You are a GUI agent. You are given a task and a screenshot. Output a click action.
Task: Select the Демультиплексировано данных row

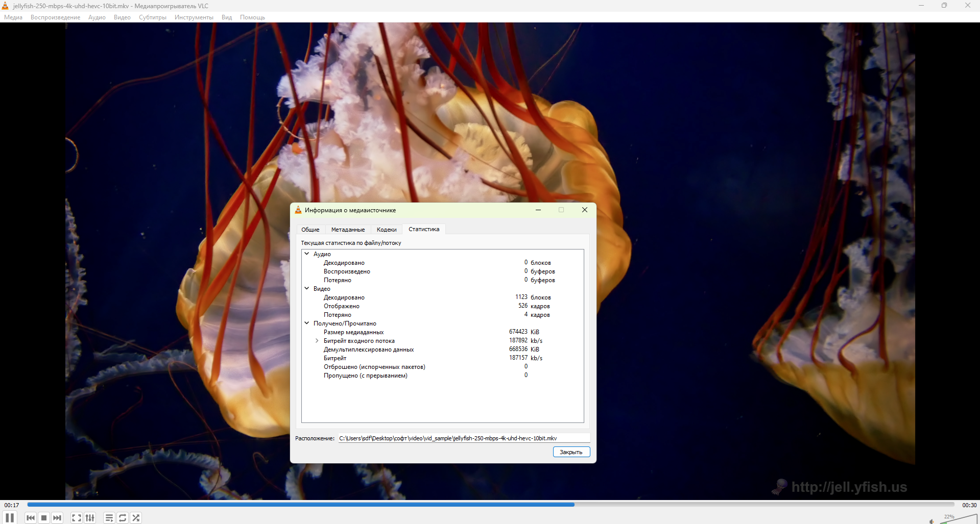(x=443, y=350)
